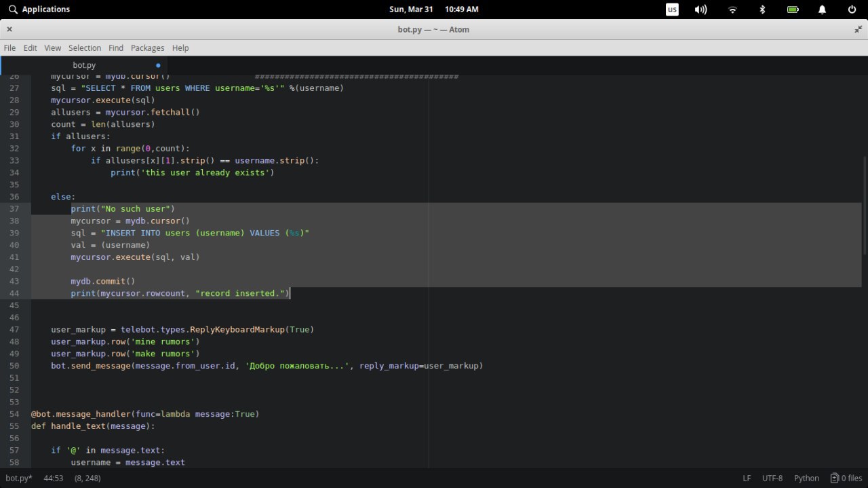Click cursor position 44:53 in status bar
Viewport: 868px width, 488px height.
pyautogui.click(x=54, y=478)
